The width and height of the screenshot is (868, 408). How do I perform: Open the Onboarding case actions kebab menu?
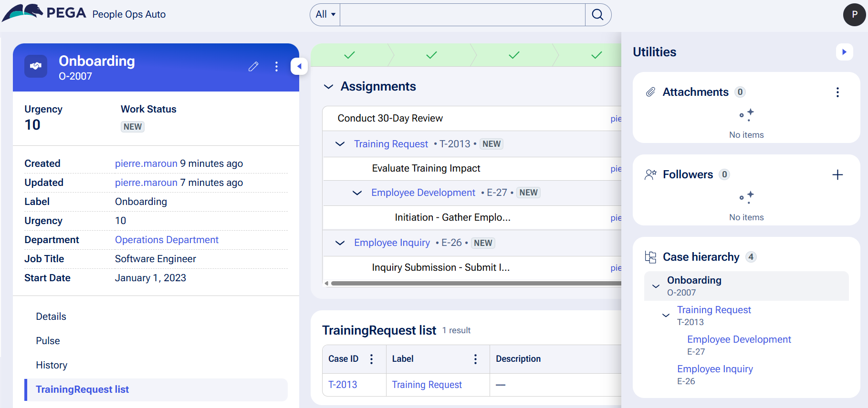276,67
